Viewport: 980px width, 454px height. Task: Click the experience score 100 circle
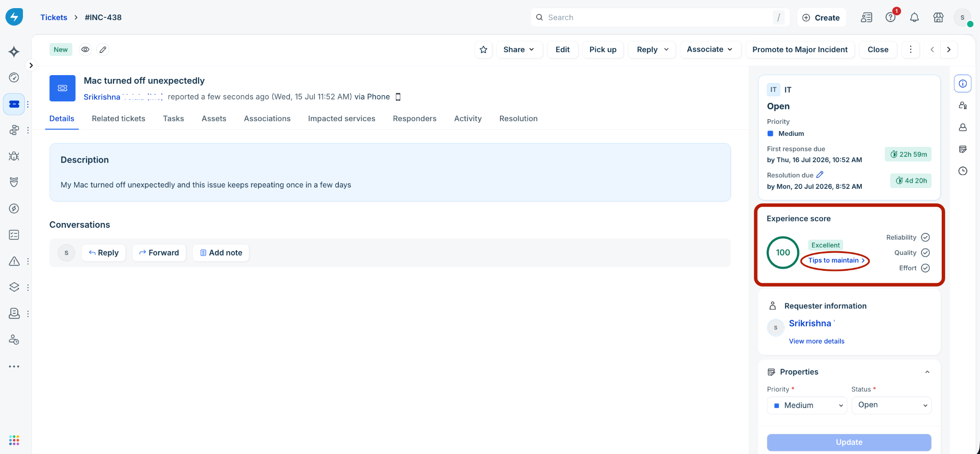point(783,253)
